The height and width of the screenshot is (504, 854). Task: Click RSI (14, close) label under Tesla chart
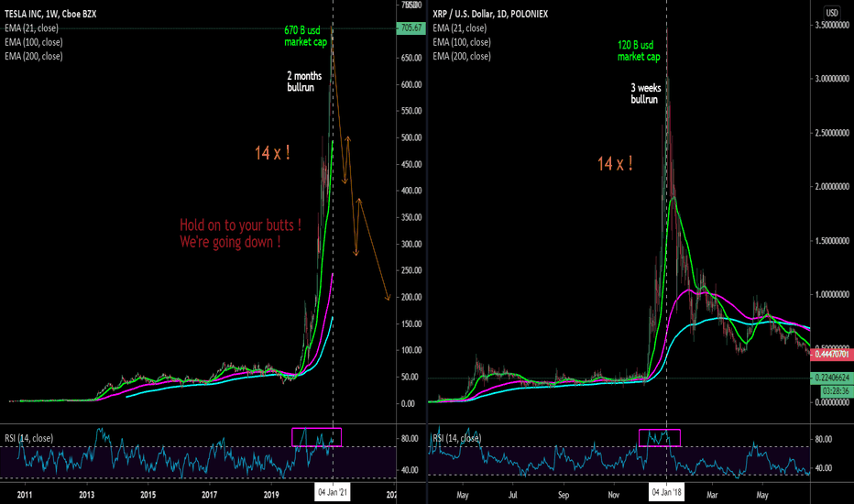pos(29,438)
